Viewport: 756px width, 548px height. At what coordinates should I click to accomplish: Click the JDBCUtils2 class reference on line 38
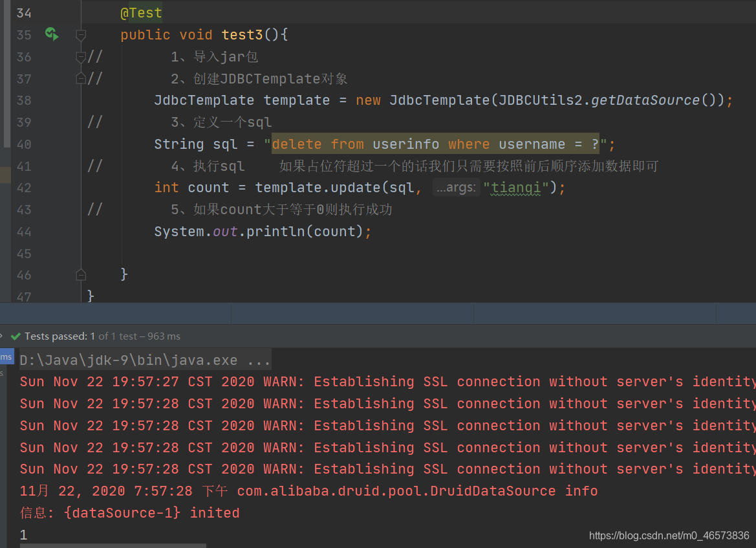(540, 100)
